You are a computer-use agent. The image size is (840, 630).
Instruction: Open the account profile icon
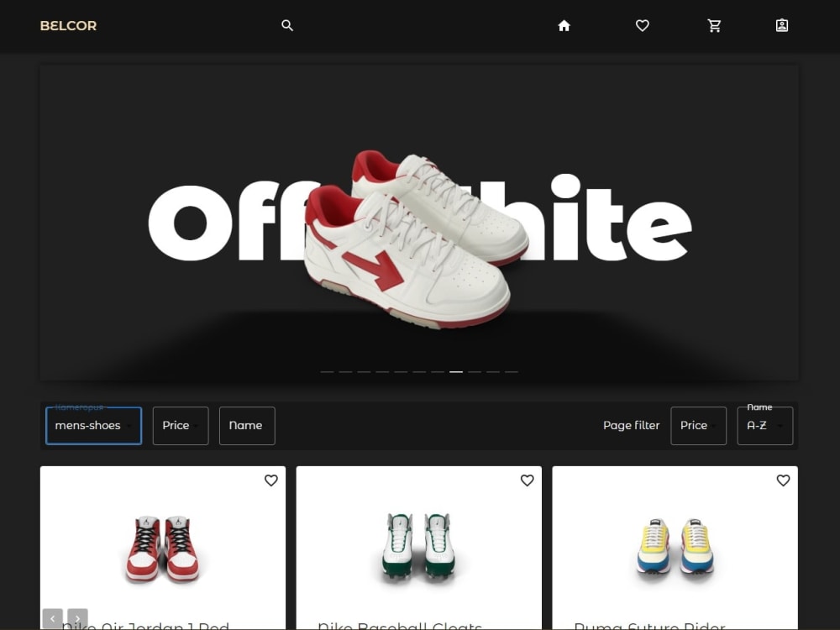pyautogui.click(x=781, y=26)
